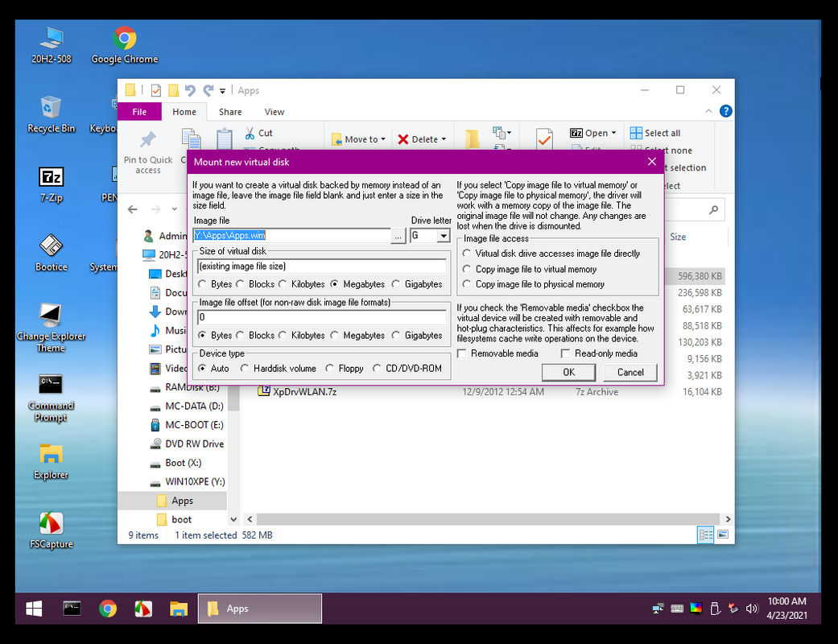
Task: Open Google Chrome desktop shortcut
Action: (125, 45)
